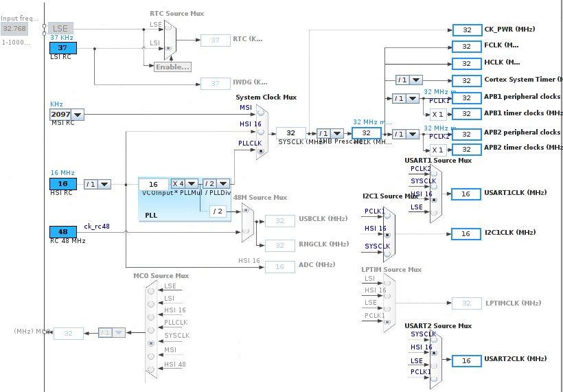This screenshot has height=392, width=563.
Task: Click the Input frequency 32.768 field
Action: [x=14, y=29]
